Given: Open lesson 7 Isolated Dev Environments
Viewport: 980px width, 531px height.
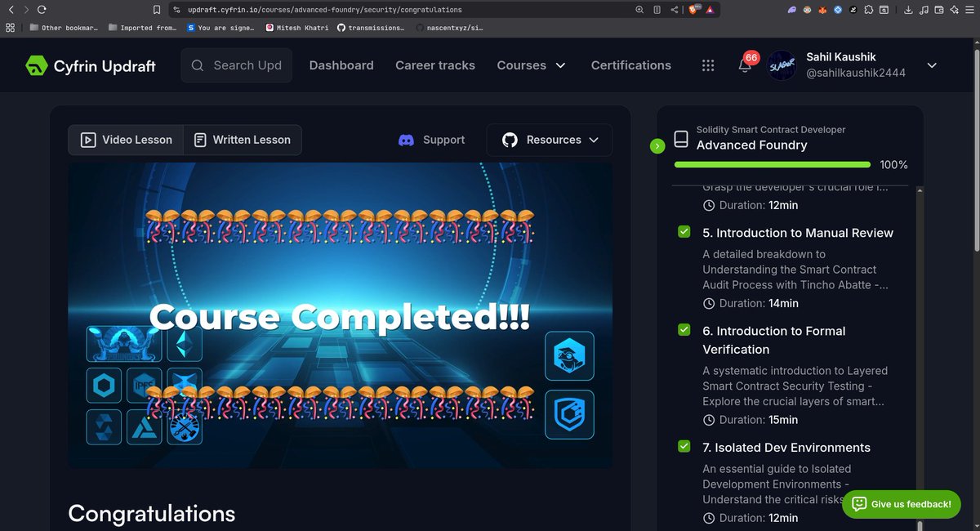Looking at the screenshot, I should [786, 448].
